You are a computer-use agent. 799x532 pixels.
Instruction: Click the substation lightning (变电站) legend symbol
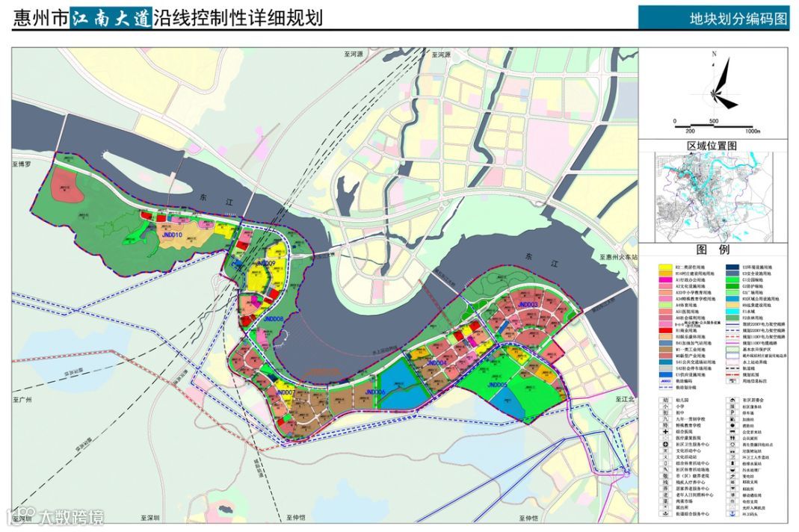732,476
